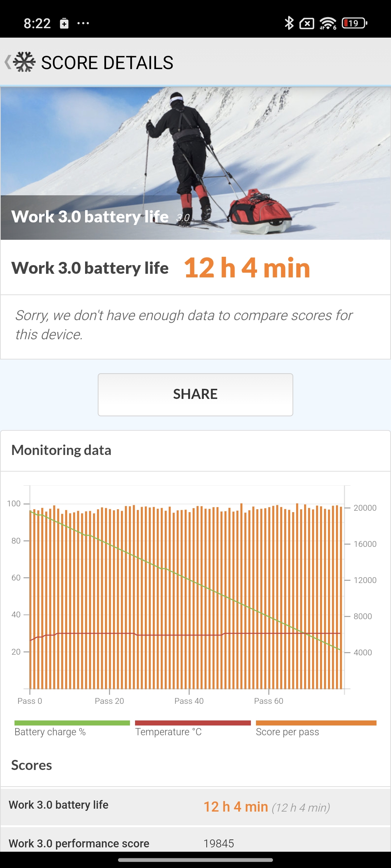Tap the Monitoring data header
The height and width of the screenshot is (868, 391).
coord(62,450)
